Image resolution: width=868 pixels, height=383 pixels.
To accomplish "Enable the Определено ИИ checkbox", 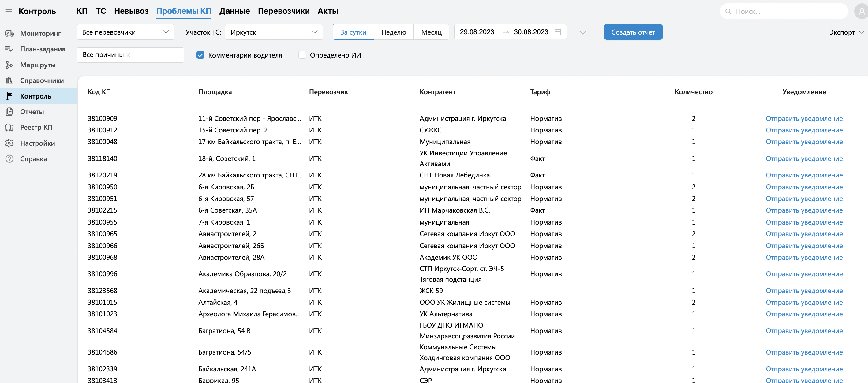I will (x=302, y=55).
